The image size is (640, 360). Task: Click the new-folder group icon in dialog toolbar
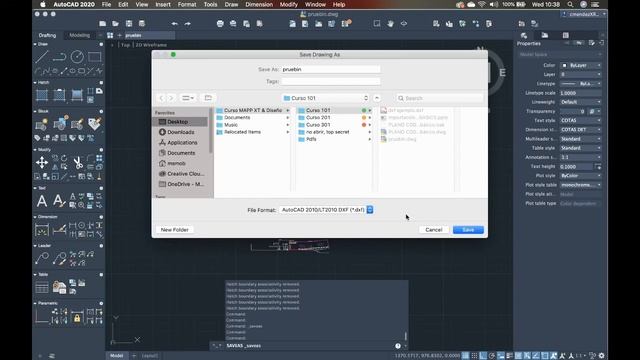click(208, 98)
